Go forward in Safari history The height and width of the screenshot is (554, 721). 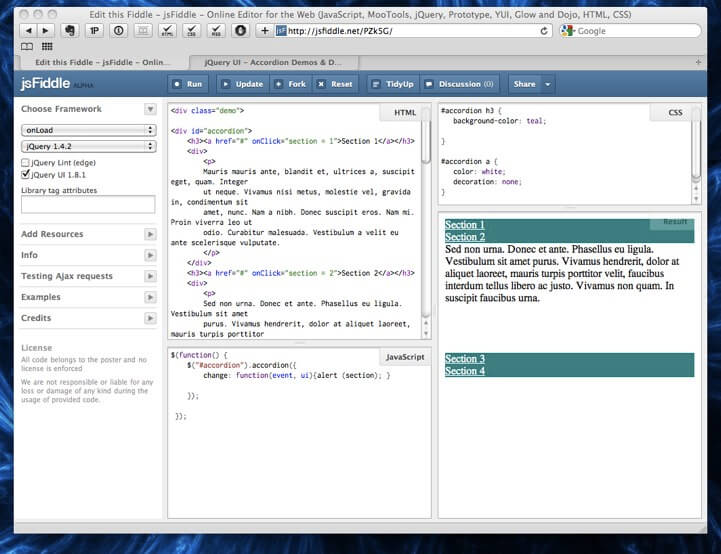[x=46, y=31]
